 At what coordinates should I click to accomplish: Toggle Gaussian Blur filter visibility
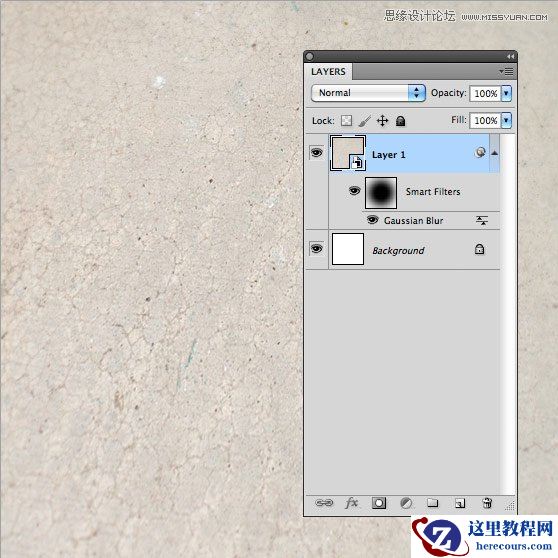coord(372,220)
